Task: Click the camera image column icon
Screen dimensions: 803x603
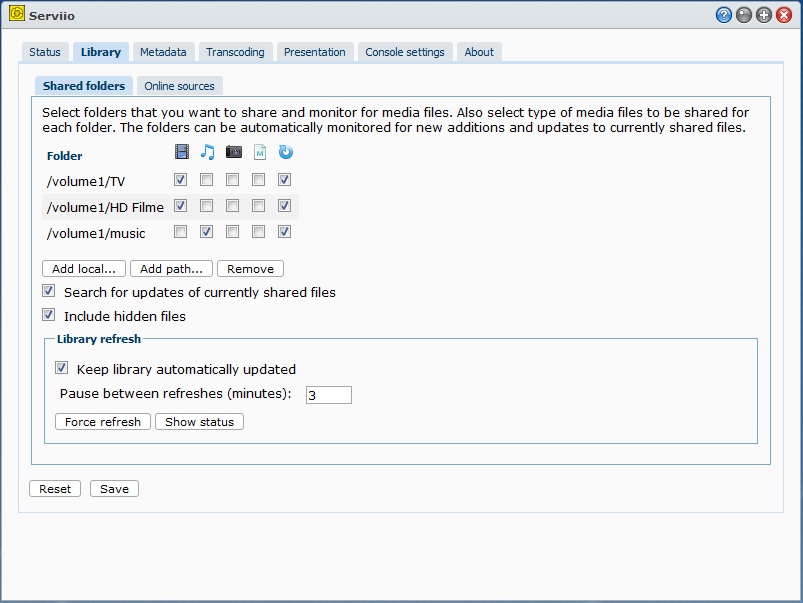Action: 234,152
